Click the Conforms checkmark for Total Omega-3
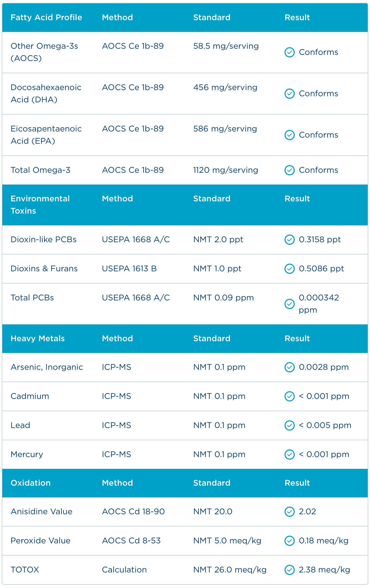This screenshot has width=370, height=588. click(289, 170)
